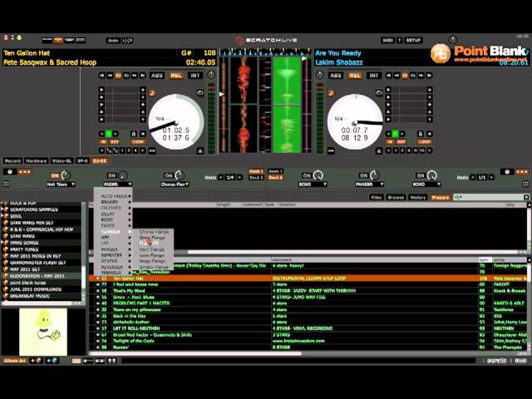Click the left deck fast-forward icon
The width and height of the screenshot is (532, 399).
pyautogui.click(x=135, y=76)
